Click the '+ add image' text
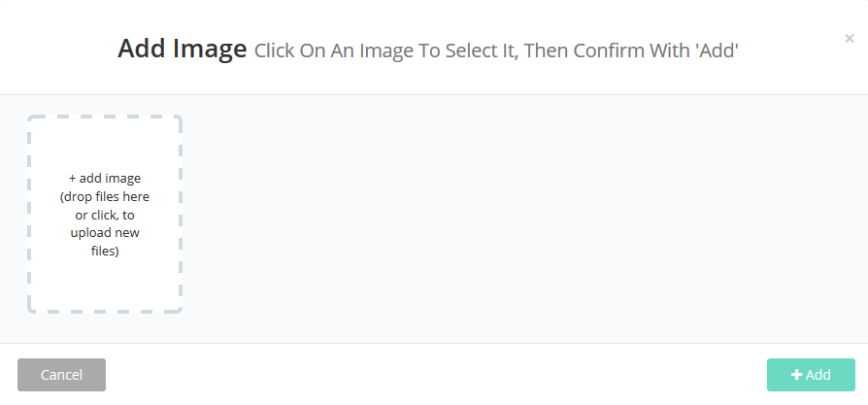 [x=105, y=178]
